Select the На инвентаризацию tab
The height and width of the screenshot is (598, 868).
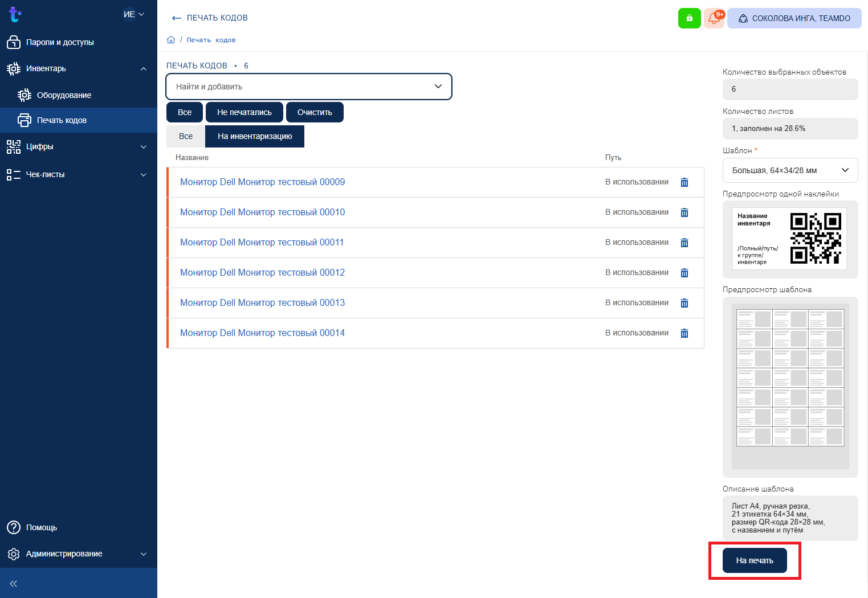click(x=255, y=137)
